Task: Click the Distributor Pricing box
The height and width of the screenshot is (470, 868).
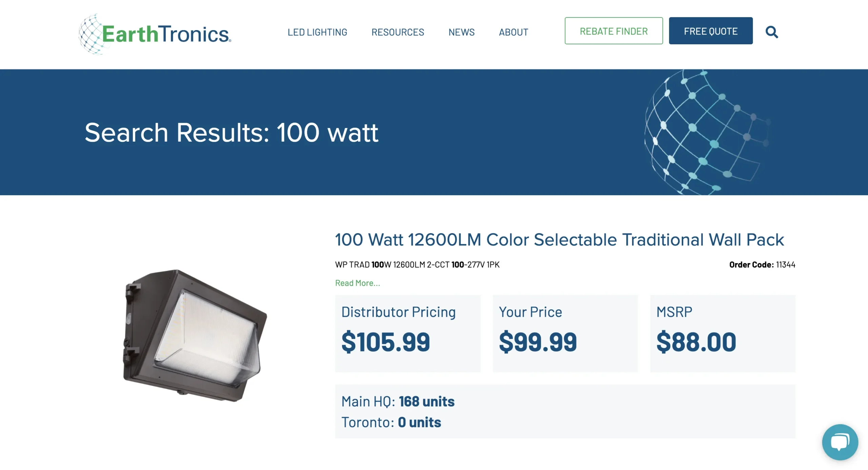Action: pyautogui.click(x=408, y=333)
